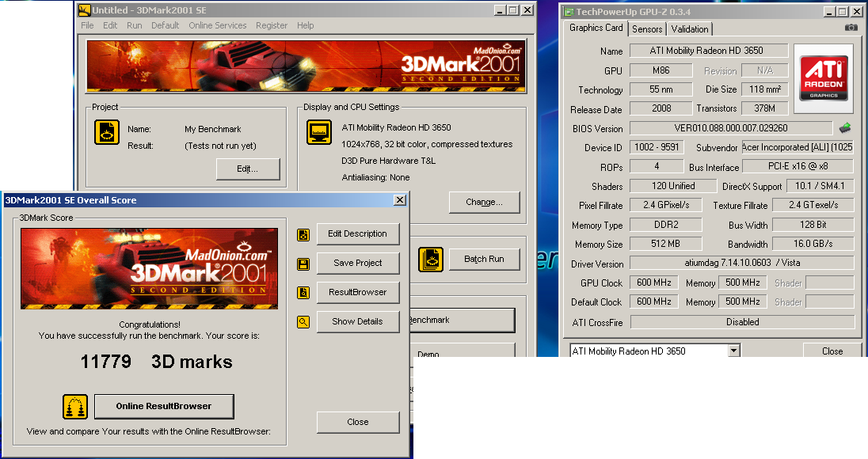Click the Batch Run icon
The height and width of the screenshot is (459, 868).
tap(431, 260)
